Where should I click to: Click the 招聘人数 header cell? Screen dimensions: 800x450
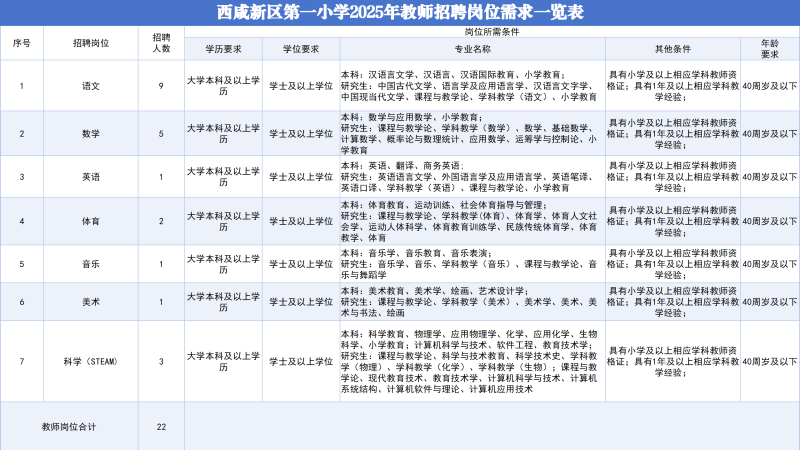coord(160,46)
